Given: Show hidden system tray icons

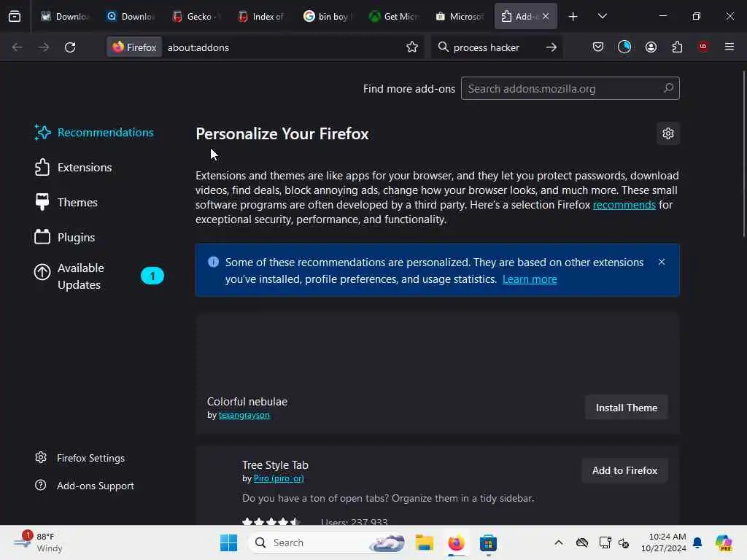Looking at the screenshot, I should pos(558,542).
